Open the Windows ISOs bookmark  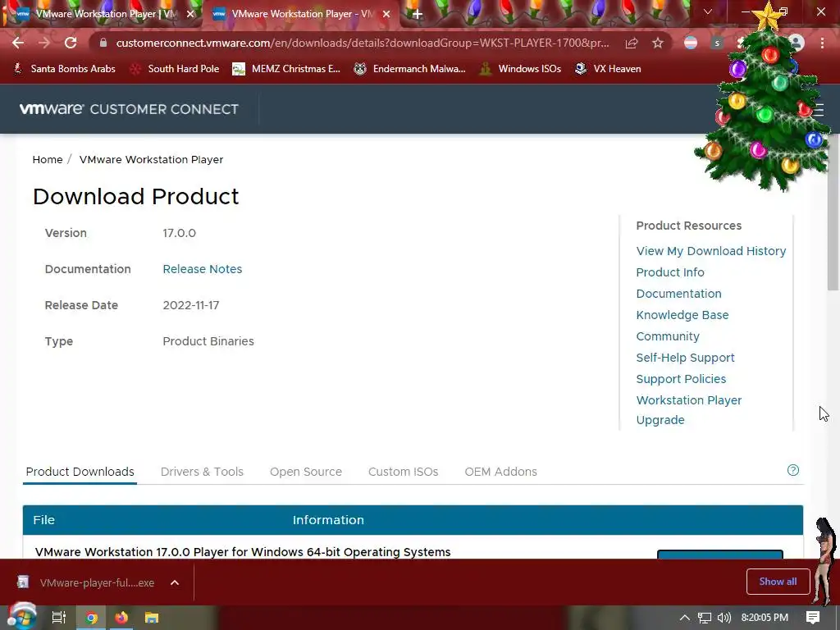(x=520, y=69)
